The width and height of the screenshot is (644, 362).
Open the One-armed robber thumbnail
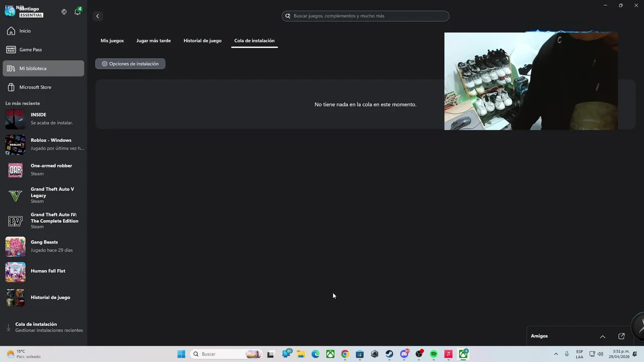15,170
